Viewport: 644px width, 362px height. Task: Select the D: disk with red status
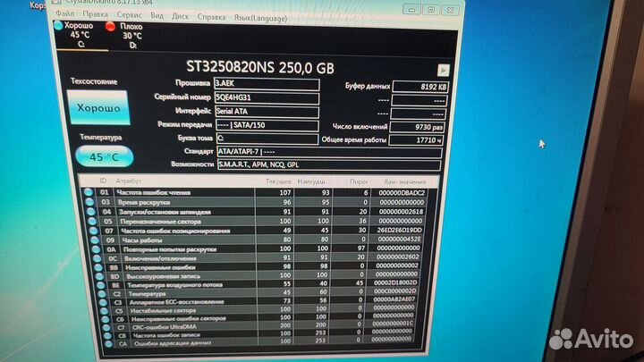111,27
